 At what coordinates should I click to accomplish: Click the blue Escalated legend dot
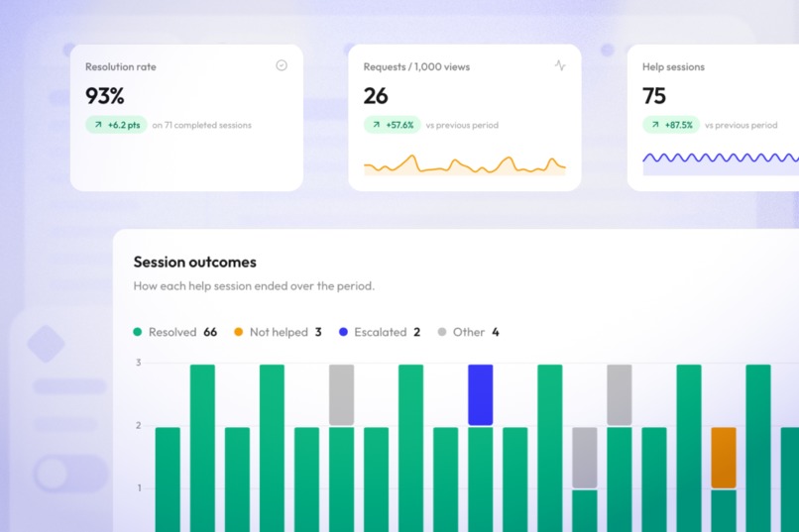(343, 332)
